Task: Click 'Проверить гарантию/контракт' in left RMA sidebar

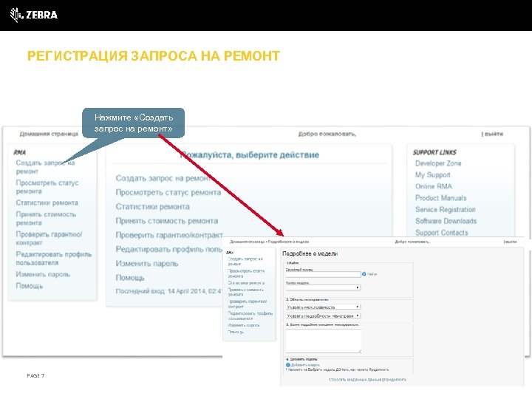Action: (x=49, y=238)
